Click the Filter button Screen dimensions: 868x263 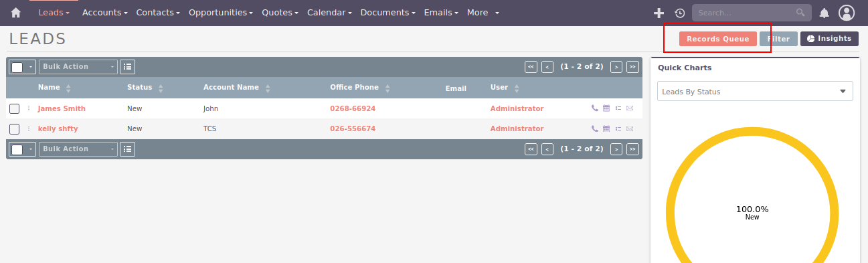pyautogui.click(x=778, y=39)
